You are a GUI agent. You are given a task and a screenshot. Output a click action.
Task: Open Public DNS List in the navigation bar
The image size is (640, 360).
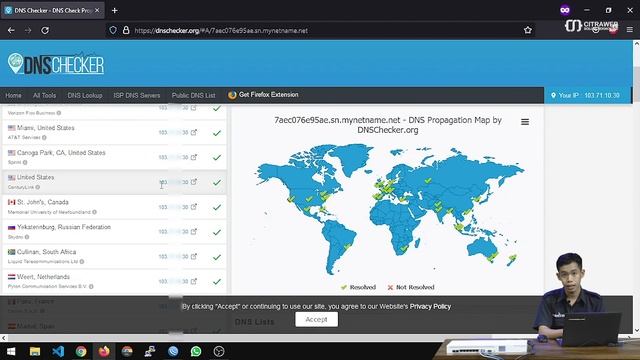[193, 95]
